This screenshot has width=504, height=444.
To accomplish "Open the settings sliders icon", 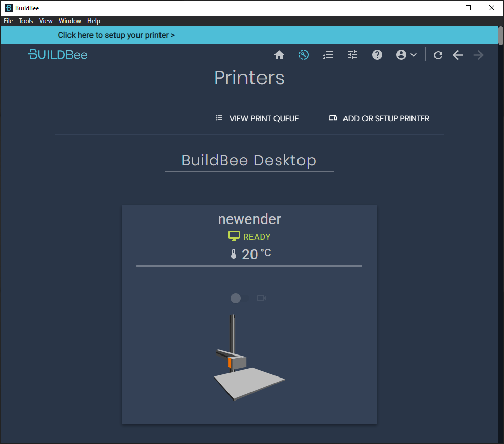I will 353,55.
